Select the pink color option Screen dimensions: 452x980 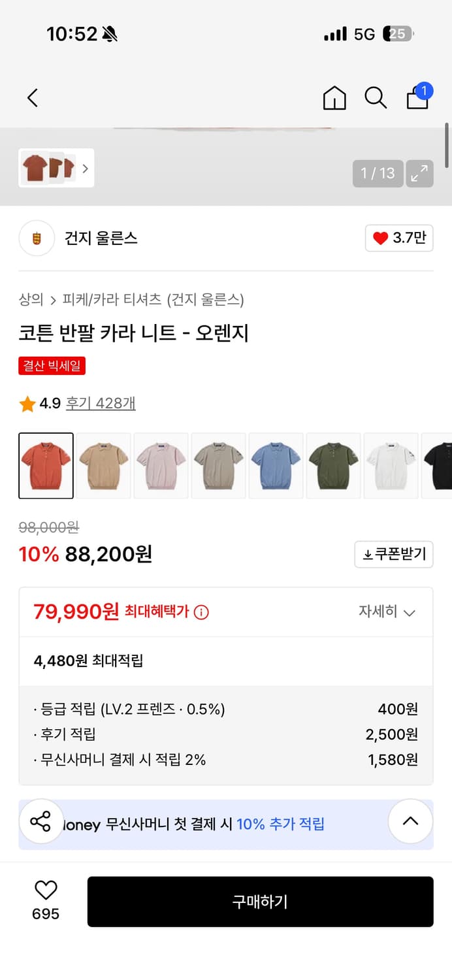point(161,465)
